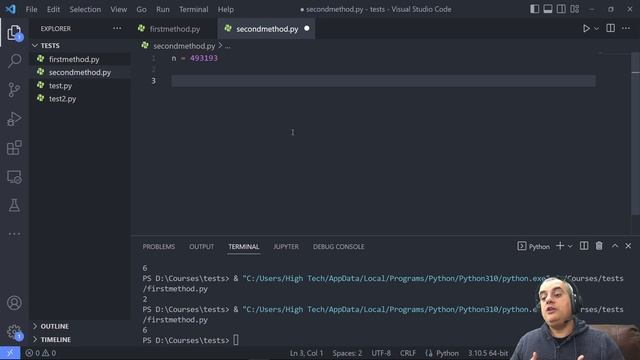Open the Terminal menu
640x360 pixels.
click(x=193, y=9)
